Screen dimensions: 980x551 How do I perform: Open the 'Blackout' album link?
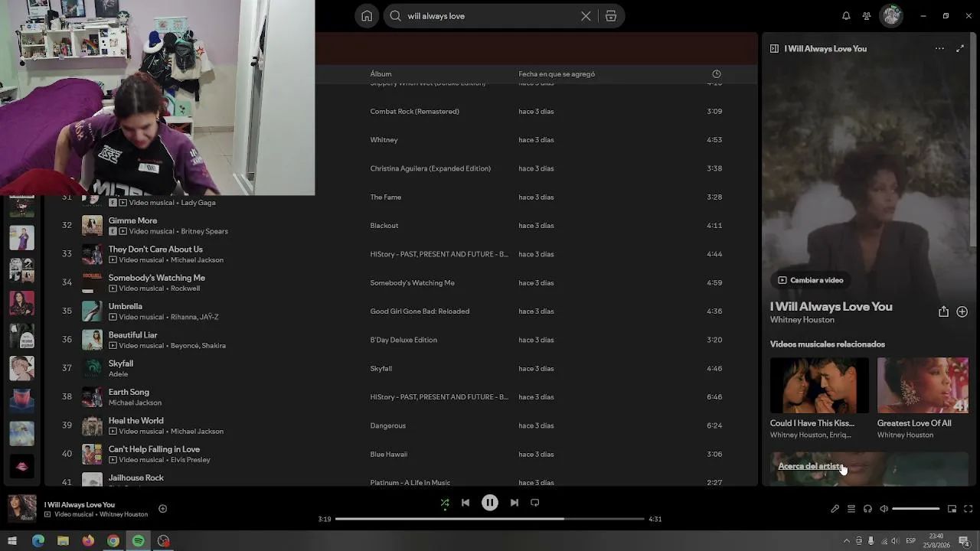coord(384,226)
